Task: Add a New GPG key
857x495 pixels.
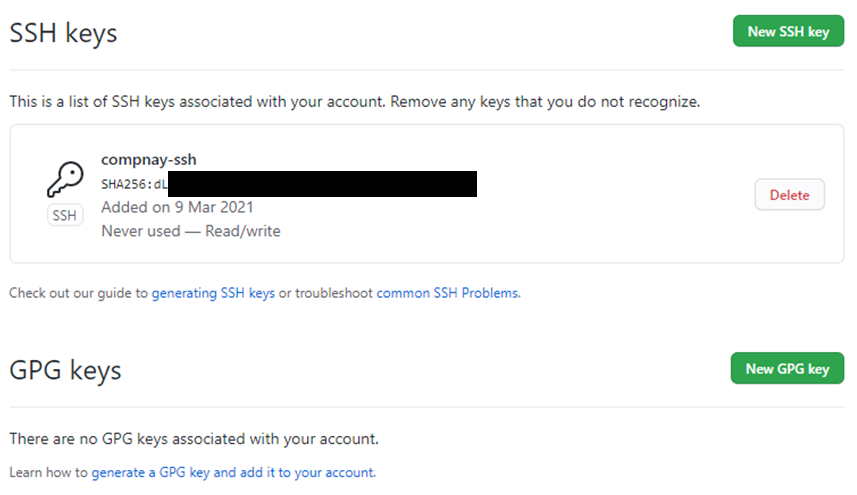Action: coord(787,368)
